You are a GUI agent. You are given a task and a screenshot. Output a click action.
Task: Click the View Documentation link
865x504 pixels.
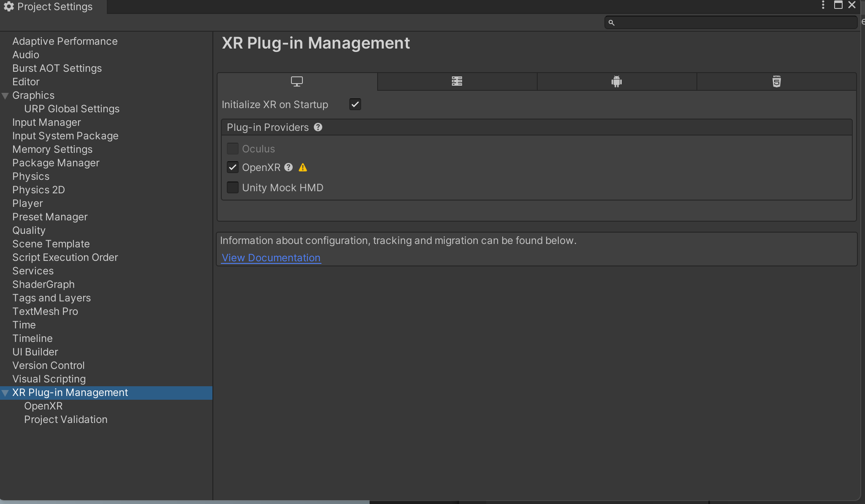(x=271, y=257)
